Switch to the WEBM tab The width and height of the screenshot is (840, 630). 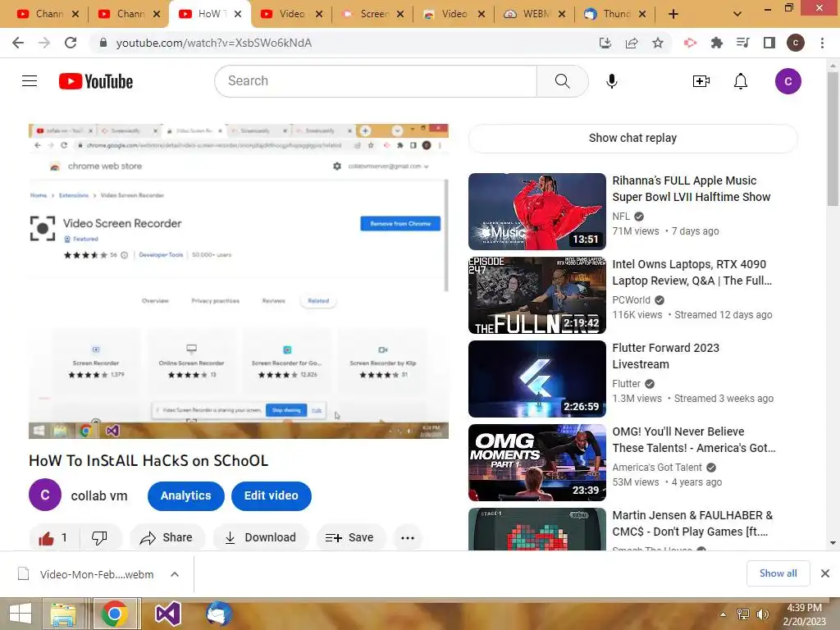[x=536, y=14]
